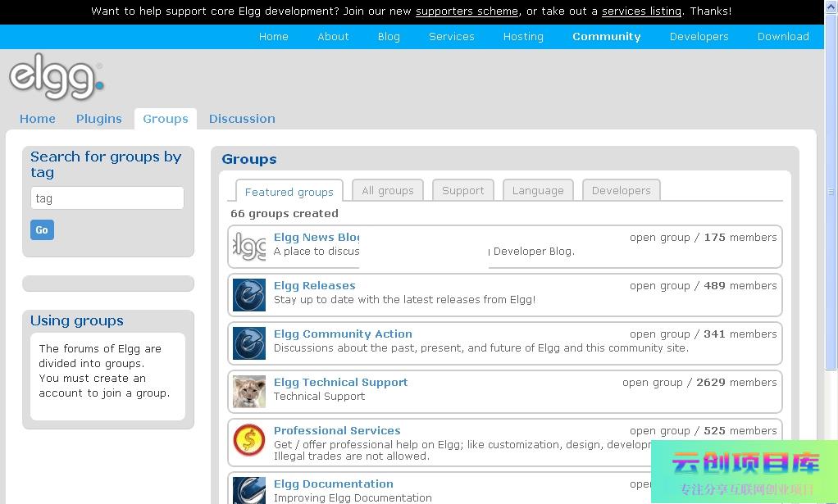Switch to the All groups tab
The height and width of the screenshot is (504, 838).
point(388,190)
